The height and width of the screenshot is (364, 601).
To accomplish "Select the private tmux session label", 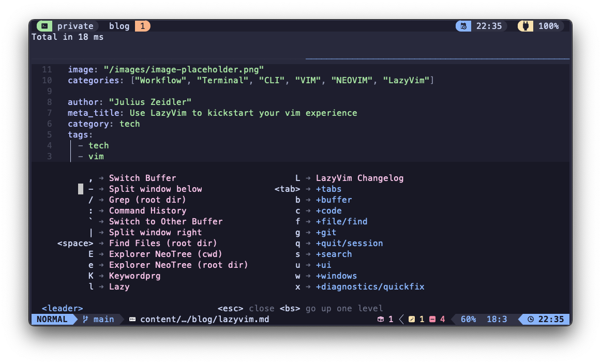I will (x=75, y=26).
